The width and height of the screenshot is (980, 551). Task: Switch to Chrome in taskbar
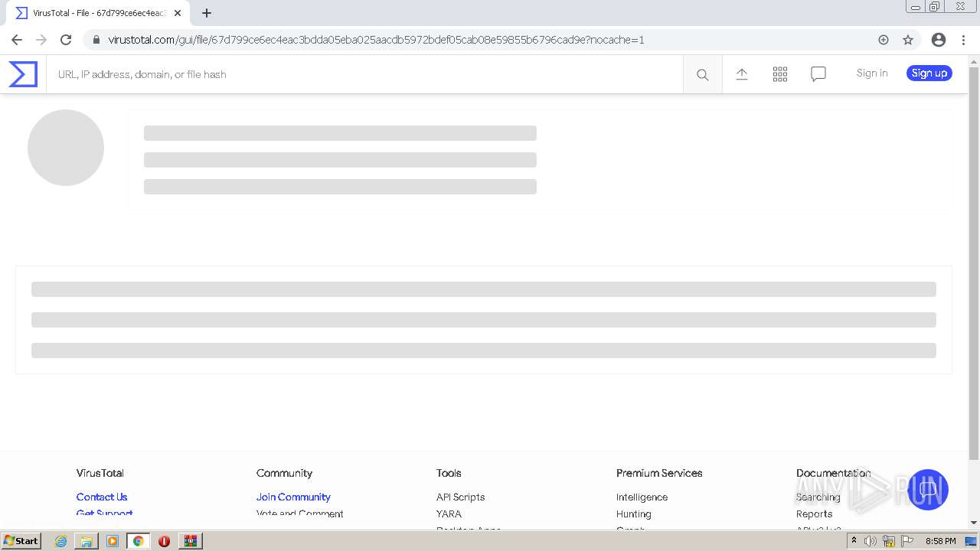[138, 541]
